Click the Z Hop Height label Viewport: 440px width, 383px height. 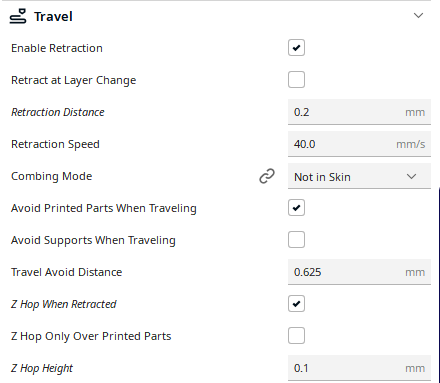coord(42,368)
